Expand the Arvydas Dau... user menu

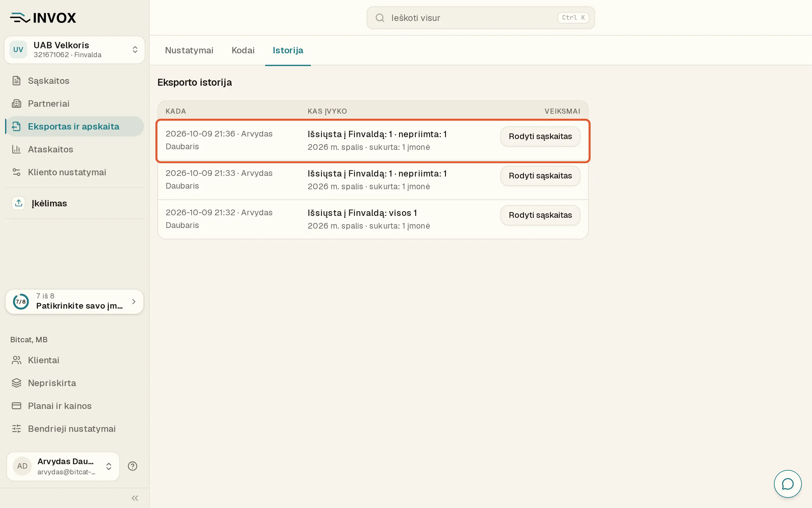coord(63,466)
